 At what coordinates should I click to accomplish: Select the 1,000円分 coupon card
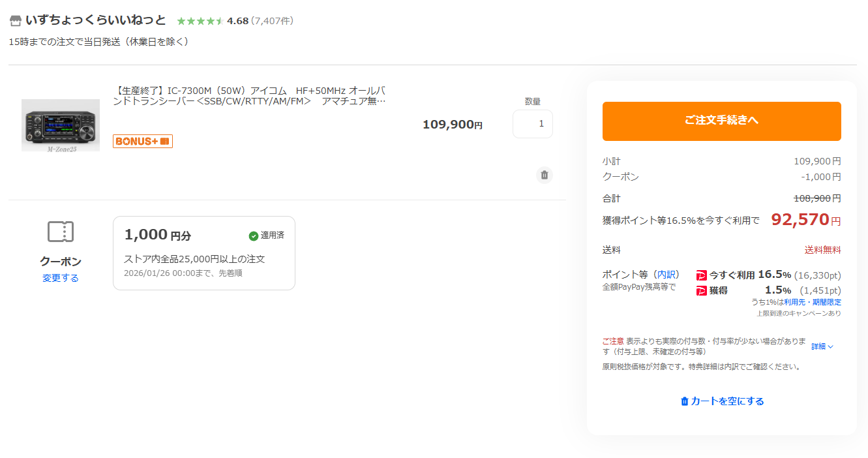(x=203, y=253)
